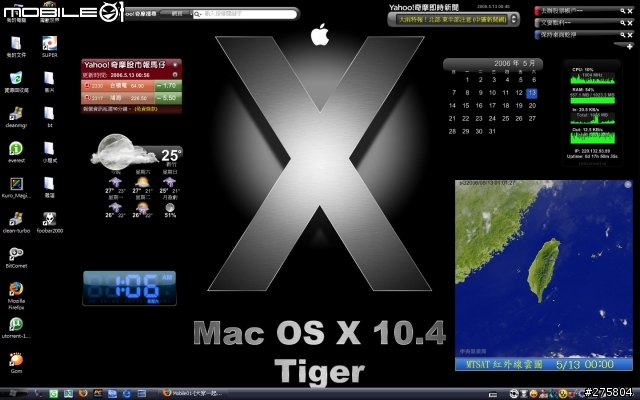Open the BitComet desktop icon
Screen dimensions: 640x400
point(16,258)
